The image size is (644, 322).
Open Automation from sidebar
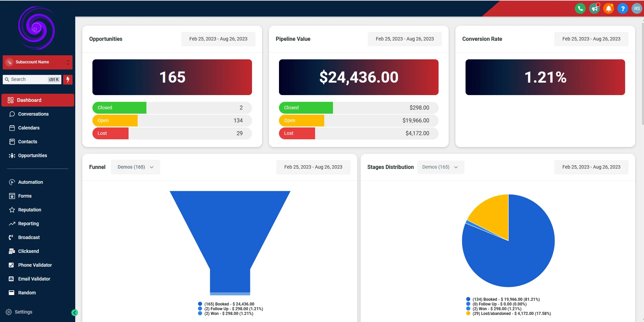point(30,182)
